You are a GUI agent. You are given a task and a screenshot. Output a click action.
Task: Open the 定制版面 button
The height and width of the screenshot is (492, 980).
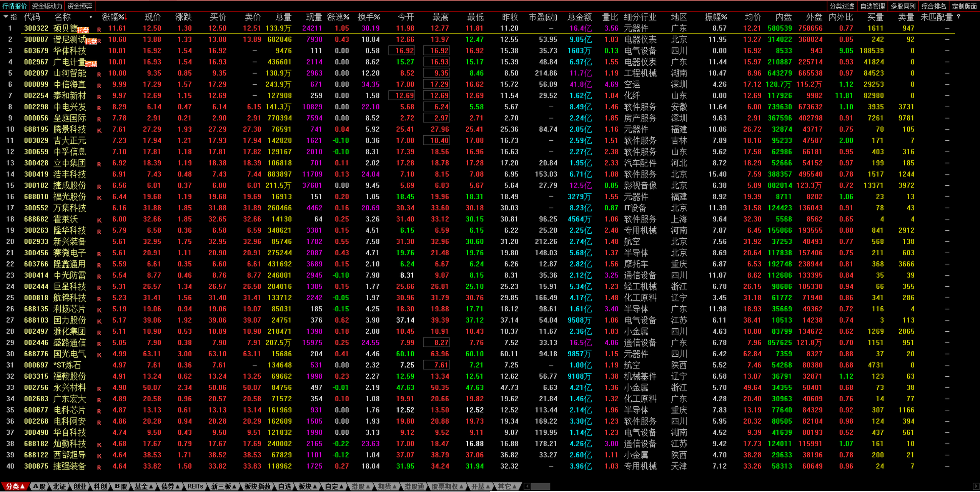[x=965, y=6]
